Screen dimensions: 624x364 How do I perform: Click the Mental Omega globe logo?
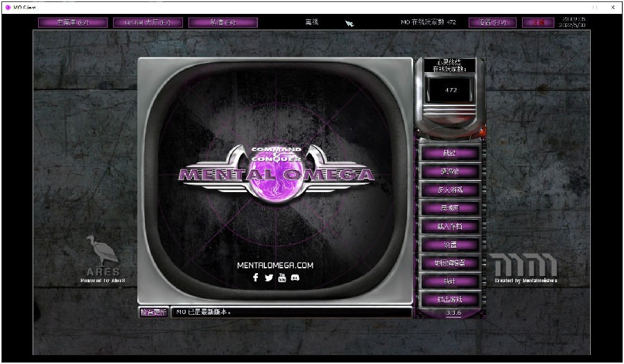276,173
